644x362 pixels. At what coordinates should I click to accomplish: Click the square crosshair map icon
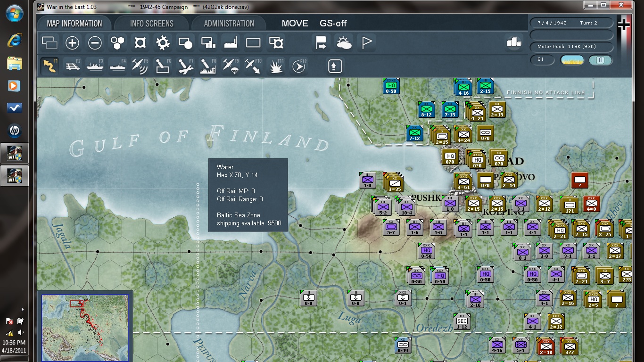pos(140,43)
